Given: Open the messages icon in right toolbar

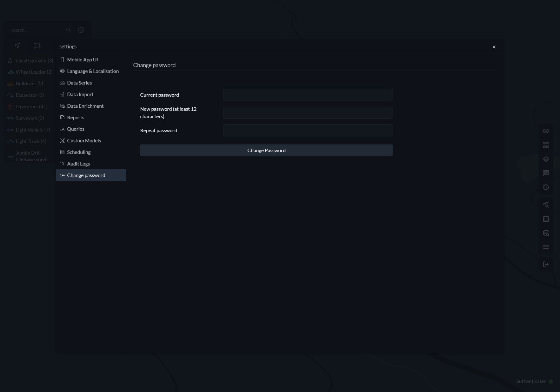Looking at the screenshot, I should coord(546,173).
